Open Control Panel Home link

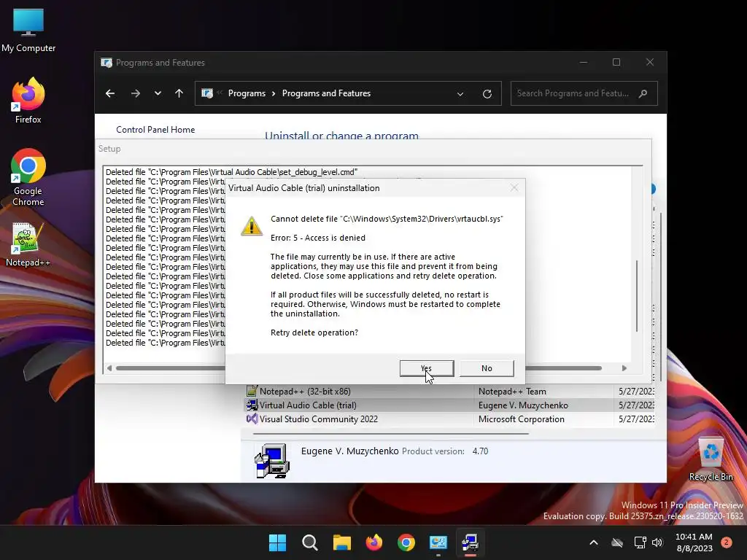coord(155,130)
